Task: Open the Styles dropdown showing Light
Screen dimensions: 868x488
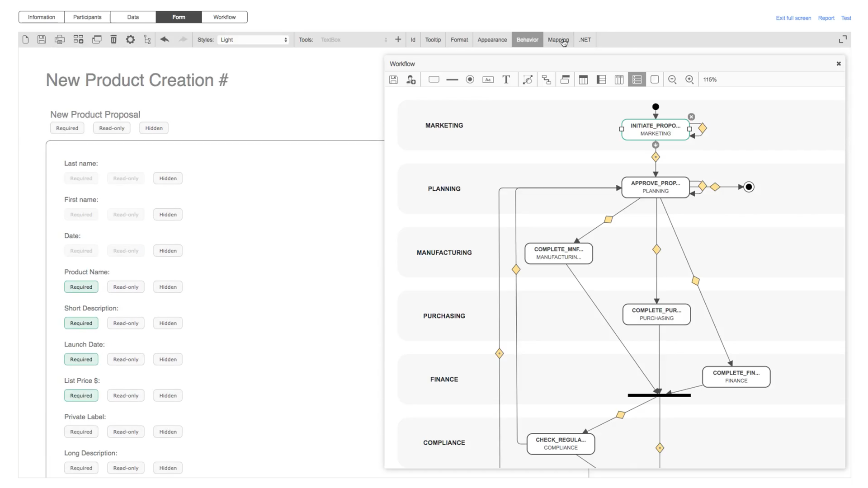Action: coord(253,39)
